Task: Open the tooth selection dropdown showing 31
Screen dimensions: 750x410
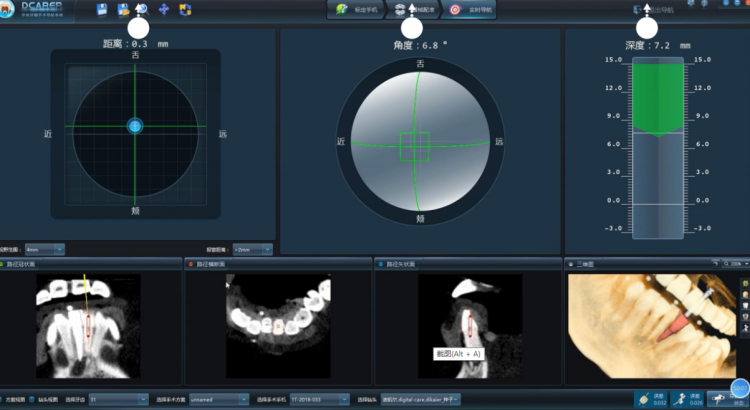Action: [119, 399]
